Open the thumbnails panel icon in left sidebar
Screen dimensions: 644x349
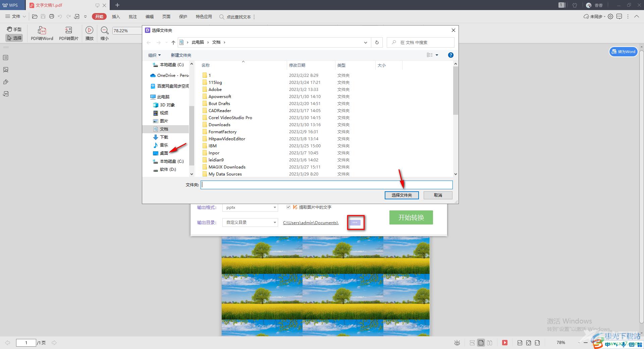6,58
